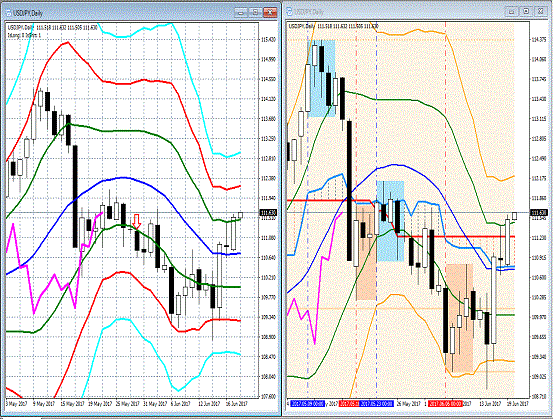
Task: Click the red 2017.06.05 00:00 date label
Action: pyautogui.click(x=445, y=403)
